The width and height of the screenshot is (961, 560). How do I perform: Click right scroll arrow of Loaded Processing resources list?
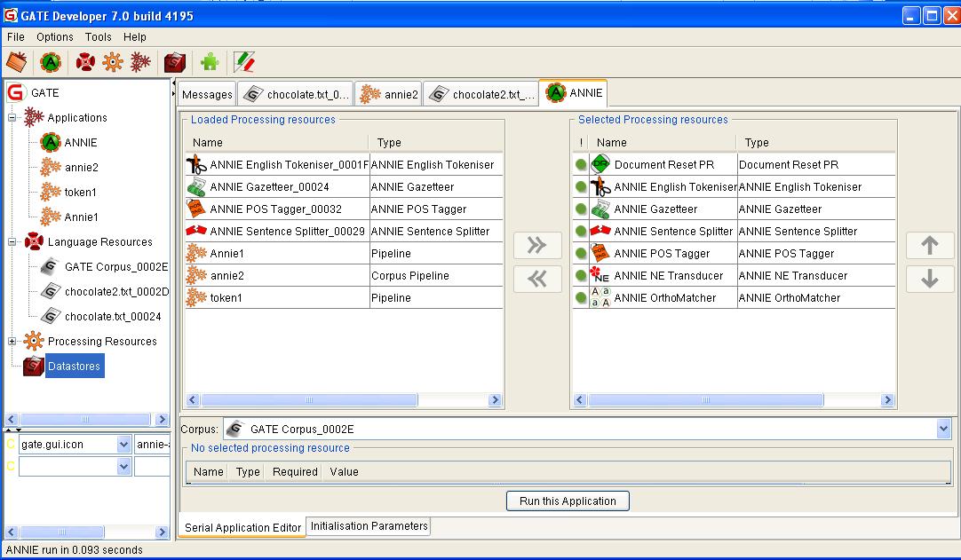tap(495, 400)
